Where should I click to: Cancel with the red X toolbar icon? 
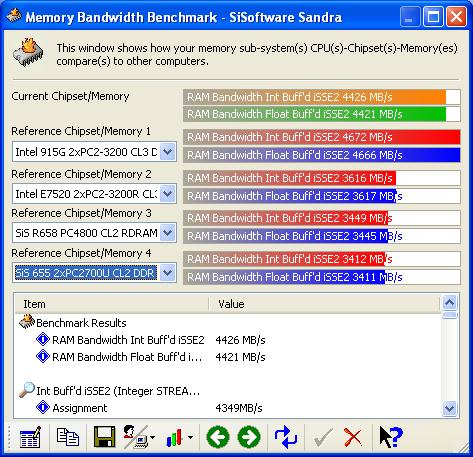click(353, 437)
